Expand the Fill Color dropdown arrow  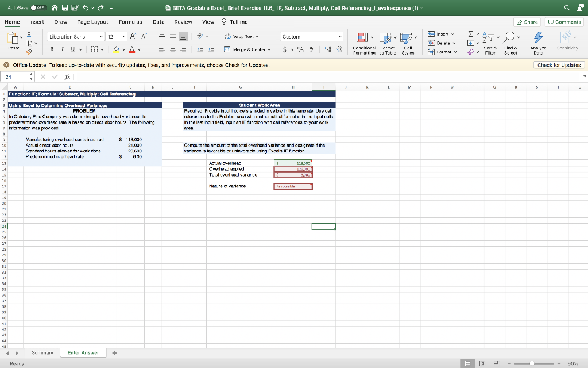(123, 48)
